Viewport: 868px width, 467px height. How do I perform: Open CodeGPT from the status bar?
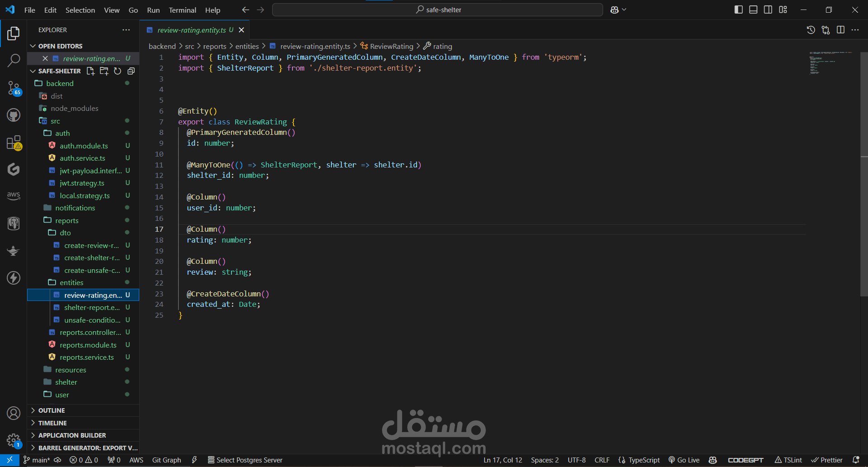point(745,460)
